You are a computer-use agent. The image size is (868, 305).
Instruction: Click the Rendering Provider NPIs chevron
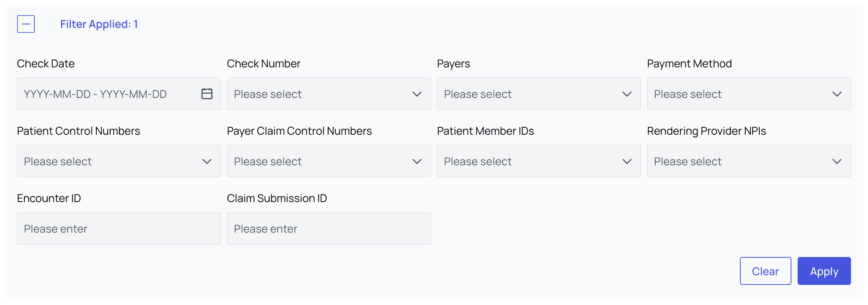pos(837,161)
